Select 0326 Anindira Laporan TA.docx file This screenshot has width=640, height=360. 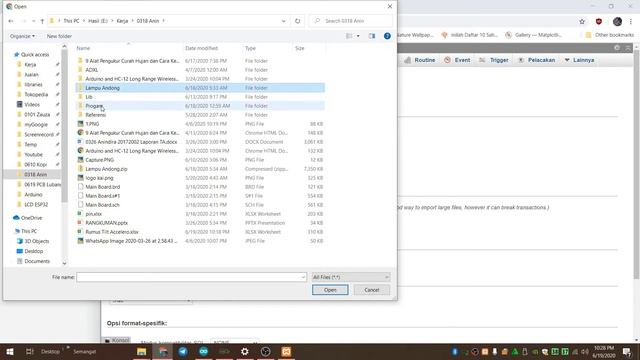click(200, 142)
